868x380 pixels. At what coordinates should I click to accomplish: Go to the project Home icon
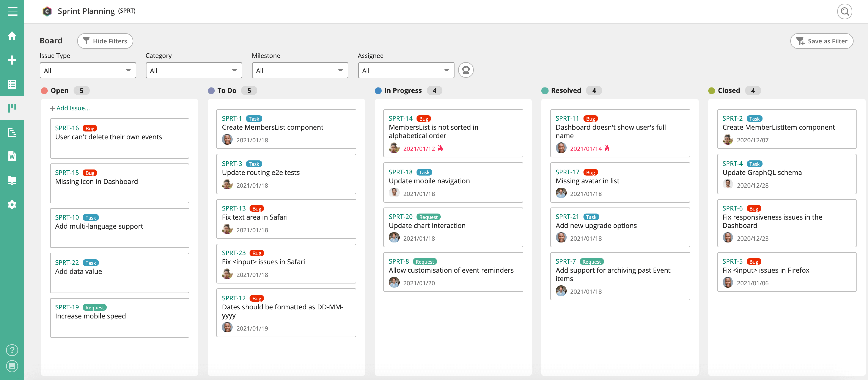coord(12,36)
